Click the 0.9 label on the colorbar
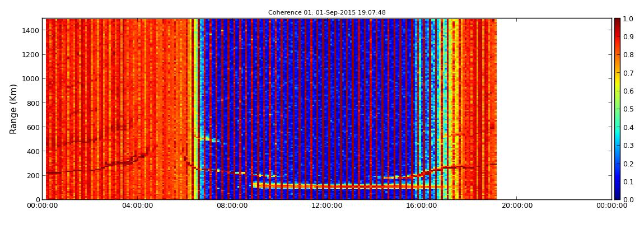The width and height of the screenshot is (644, 228). (628, 37)
